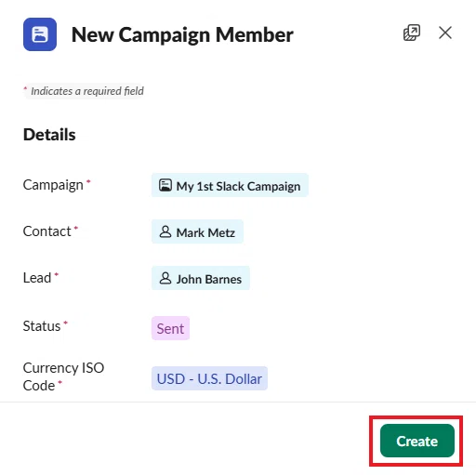Click the green Create button

417,441
